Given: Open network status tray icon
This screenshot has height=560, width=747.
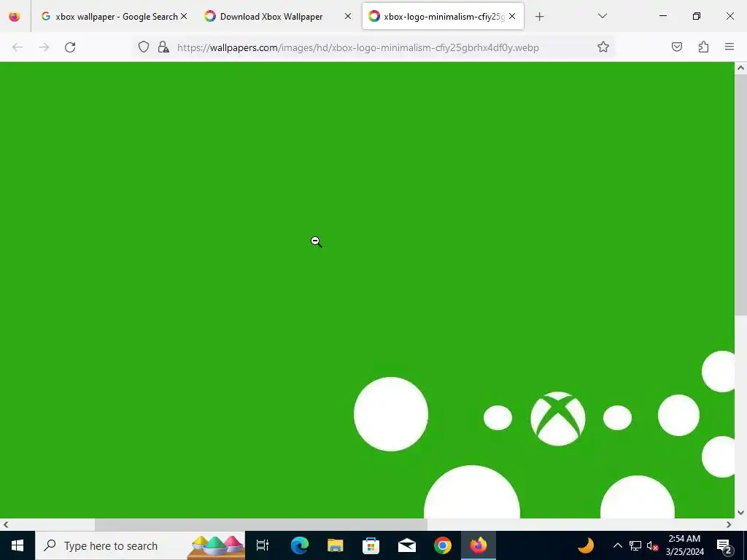Looking at the screenshot, I should click(635, 545).
